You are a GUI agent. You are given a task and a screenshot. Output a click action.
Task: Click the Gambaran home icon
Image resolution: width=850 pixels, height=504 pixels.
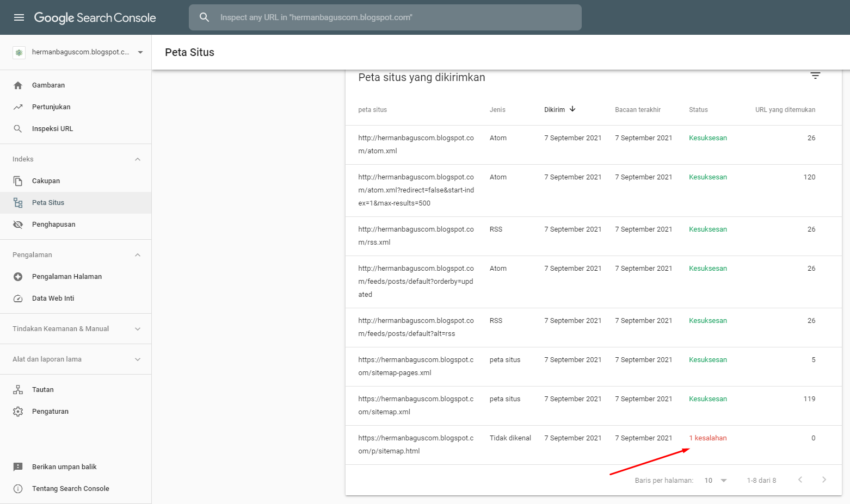click(x=18, y=85)
